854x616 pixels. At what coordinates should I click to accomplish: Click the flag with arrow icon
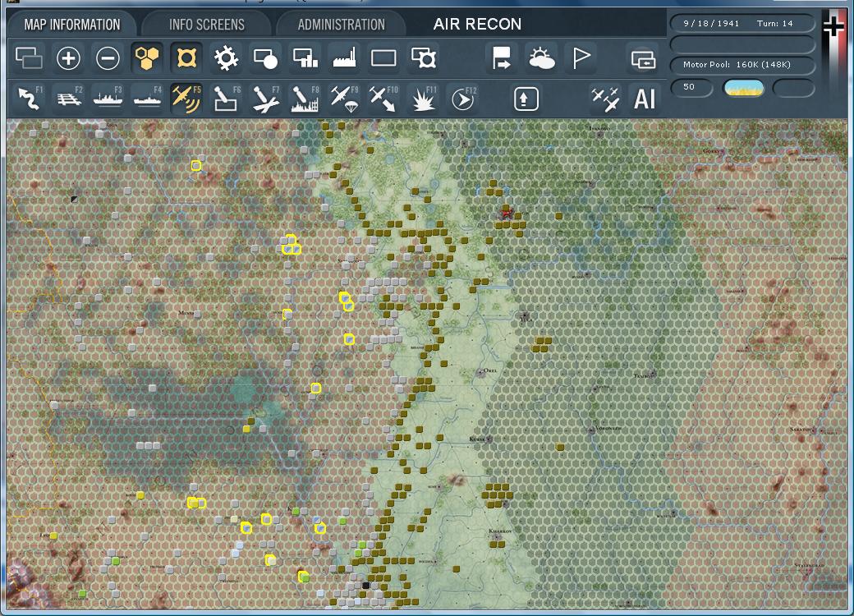503,58
